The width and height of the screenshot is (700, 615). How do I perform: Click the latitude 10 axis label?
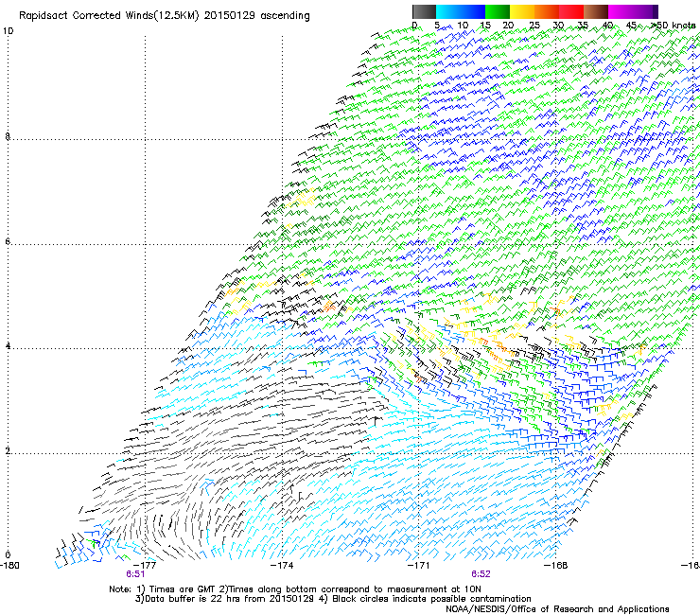tap(8, 31)
